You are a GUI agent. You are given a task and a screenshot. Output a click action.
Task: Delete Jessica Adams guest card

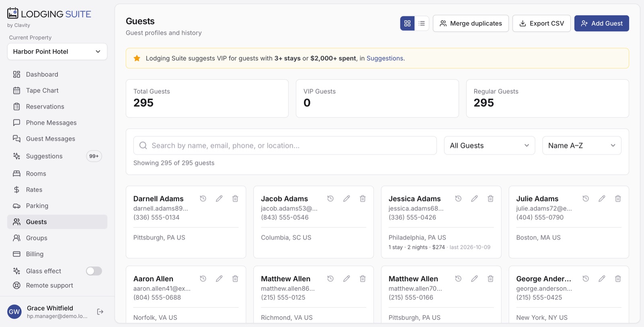pyautogui.click(x=491, y=199)
